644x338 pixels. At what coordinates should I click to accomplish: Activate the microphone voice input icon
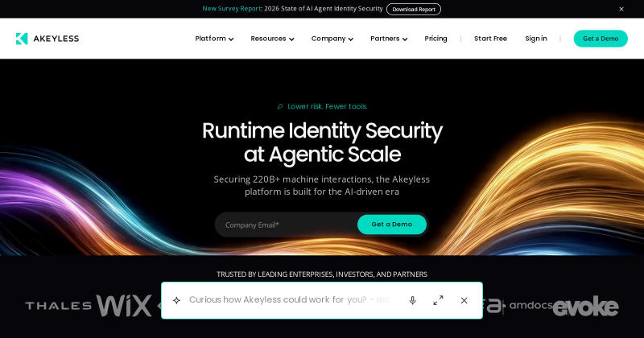click(413, 300)
